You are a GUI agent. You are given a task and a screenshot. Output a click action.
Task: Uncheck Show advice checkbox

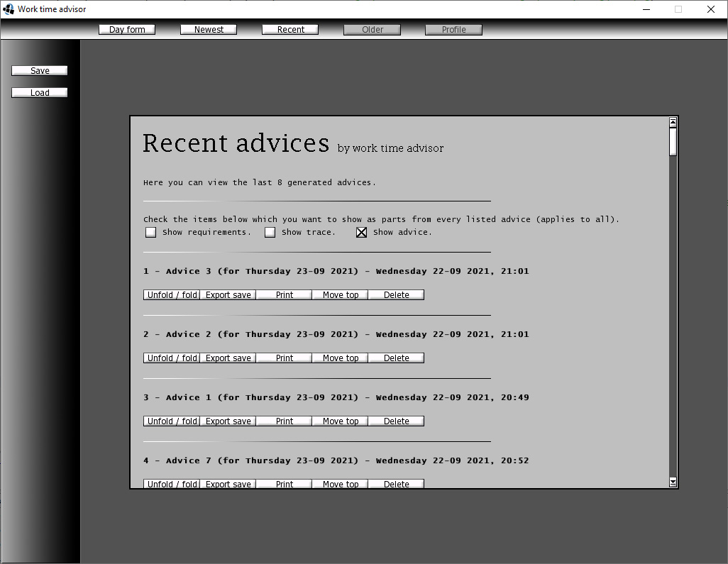point(361,232)
